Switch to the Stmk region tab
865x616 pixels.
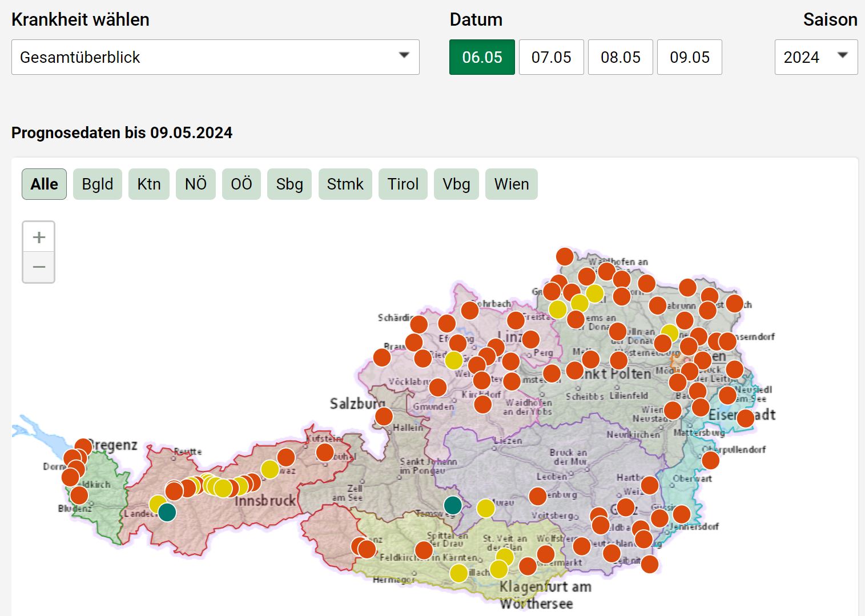pos(345,184)
